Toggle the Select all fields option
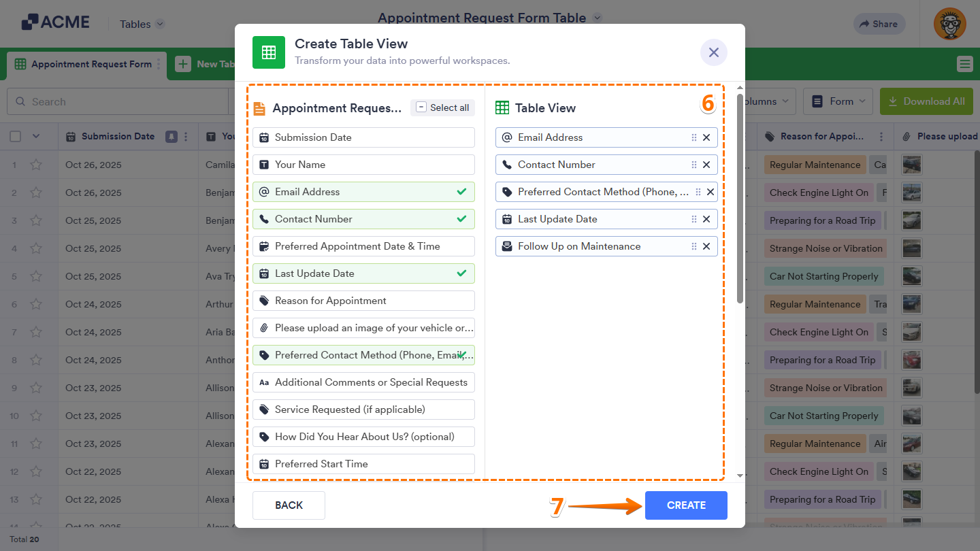Viewport: 980px width, 551px height. click(x=442, y=107)
